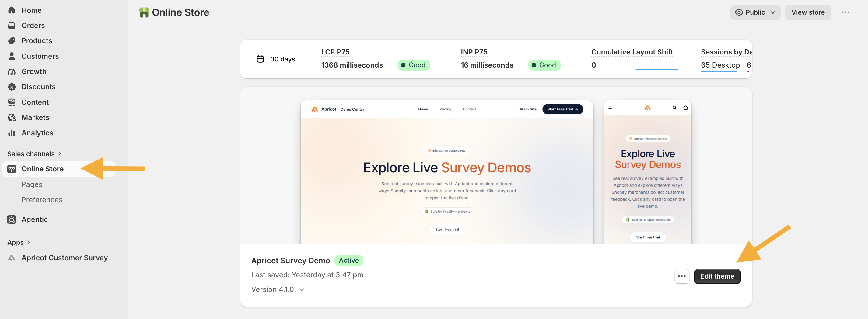Click the Products tag icon
868x319 pixels.
click(12, 41)
